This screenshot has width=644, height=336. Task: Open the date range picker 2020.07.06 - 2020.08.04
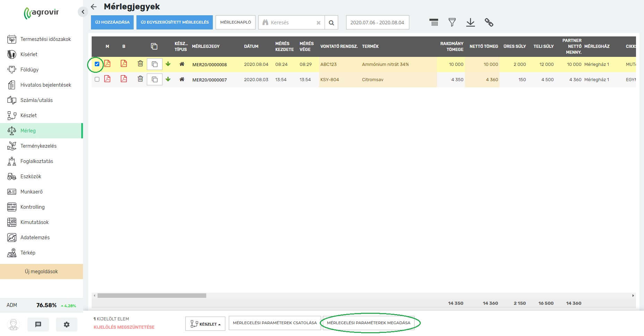point(377,23)
